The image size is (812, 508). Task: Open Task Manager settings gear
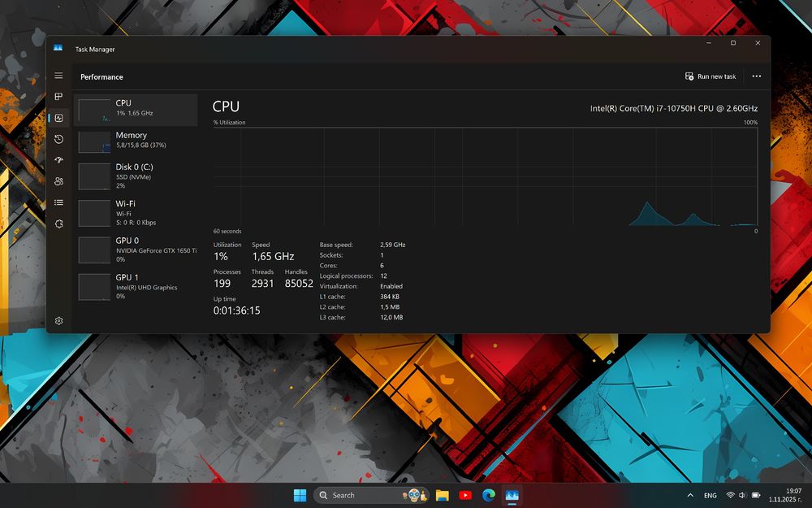click(x=58, y=321)
